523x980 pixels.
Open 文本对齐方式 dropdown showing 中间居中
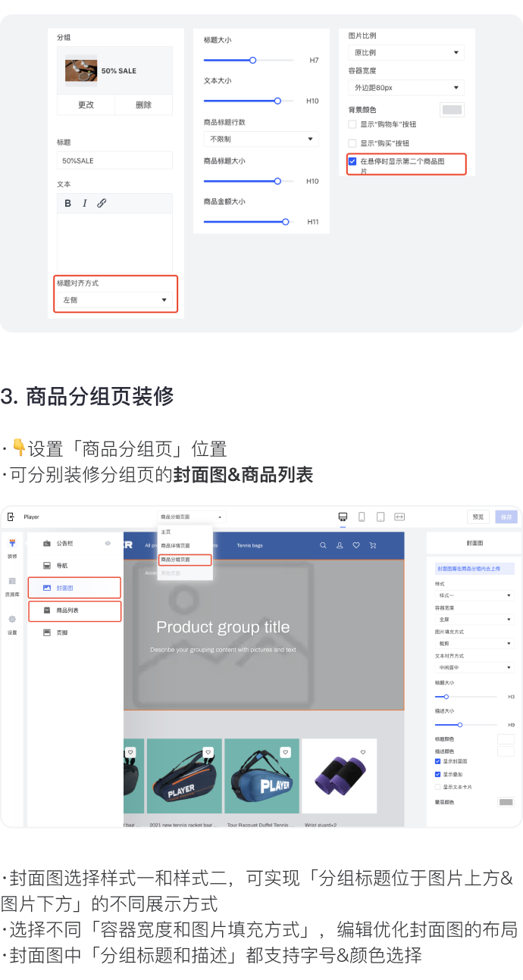click(x=474, y=667)
